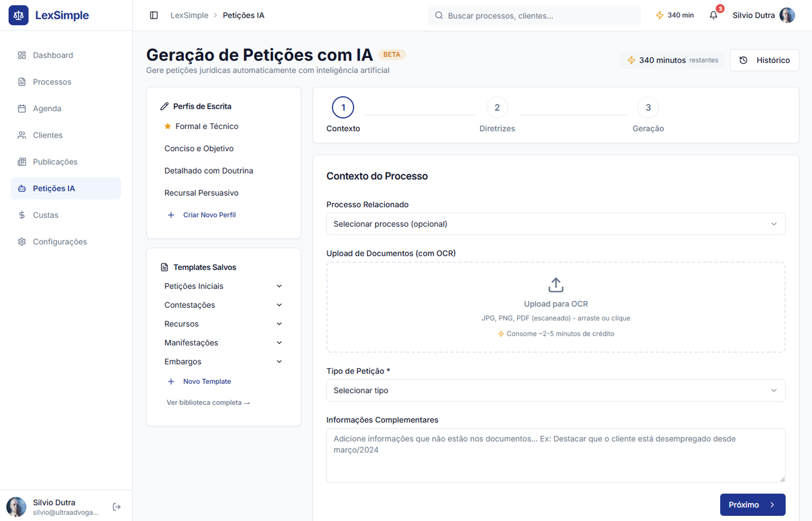Click the logout icon in sidebar footer

(x=117, y=507)
